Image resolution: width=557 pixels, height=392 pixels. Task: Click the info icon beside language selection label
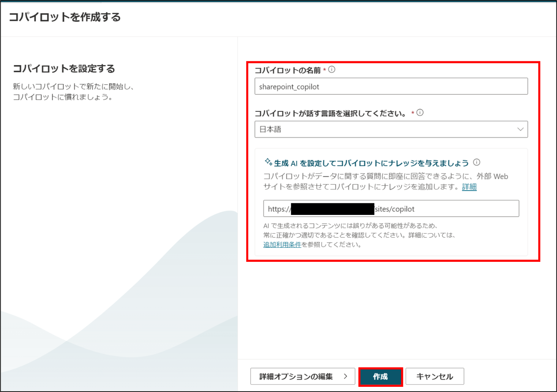[420, 113]
